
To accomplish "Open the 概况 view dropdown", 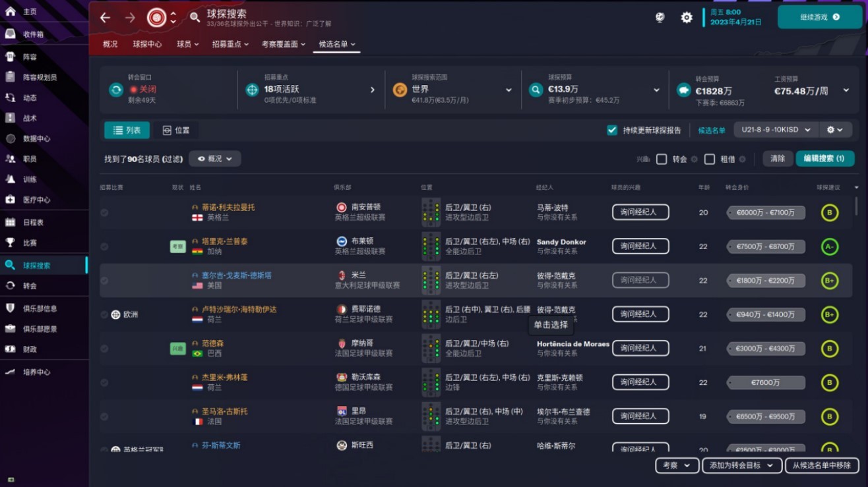I will [215, 159].
